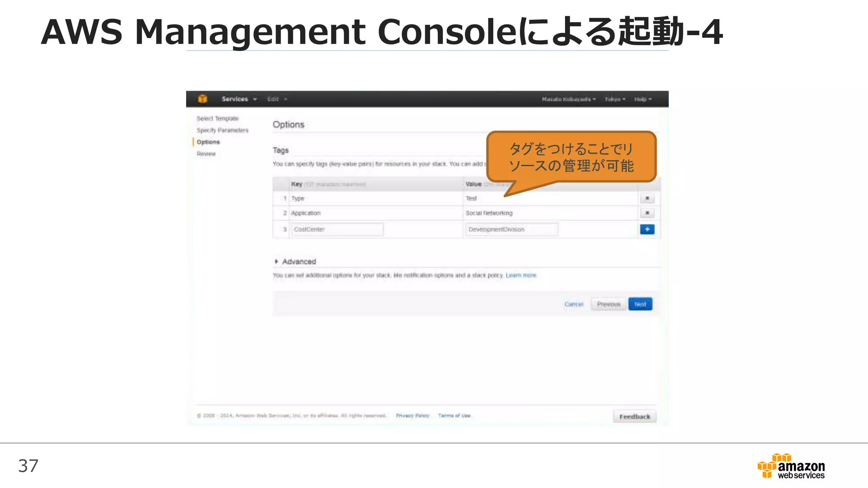This screenshot has height=488, width=868.
Task: Click the 'Application' key cell
Action: tap(376, 213)
